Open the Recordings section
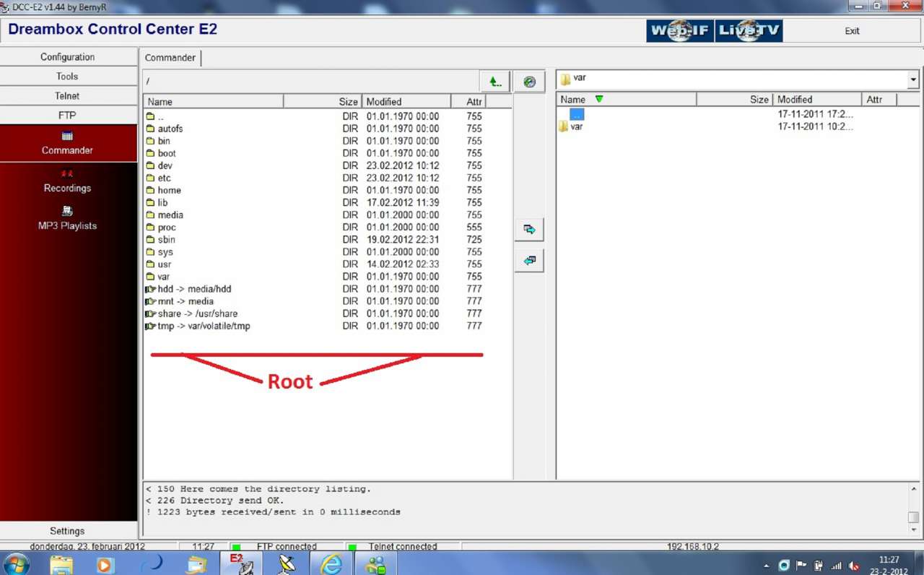Viewport: 924px width, 575px height. point(67,181)
